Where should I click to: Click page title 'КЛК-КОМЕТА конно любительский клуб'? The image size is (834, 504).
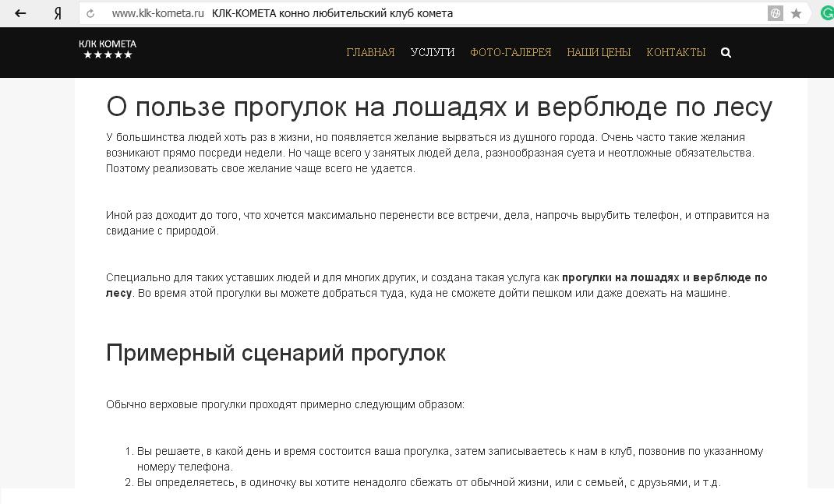coord(332,13)
